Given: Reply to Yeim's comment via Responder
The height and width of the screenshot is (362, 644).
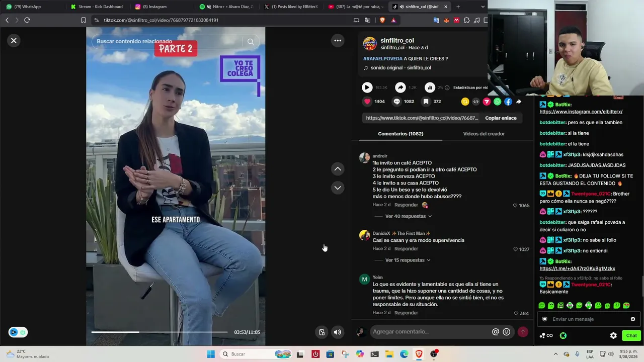Looking at the screenshot, I should [x=406, y=313].
